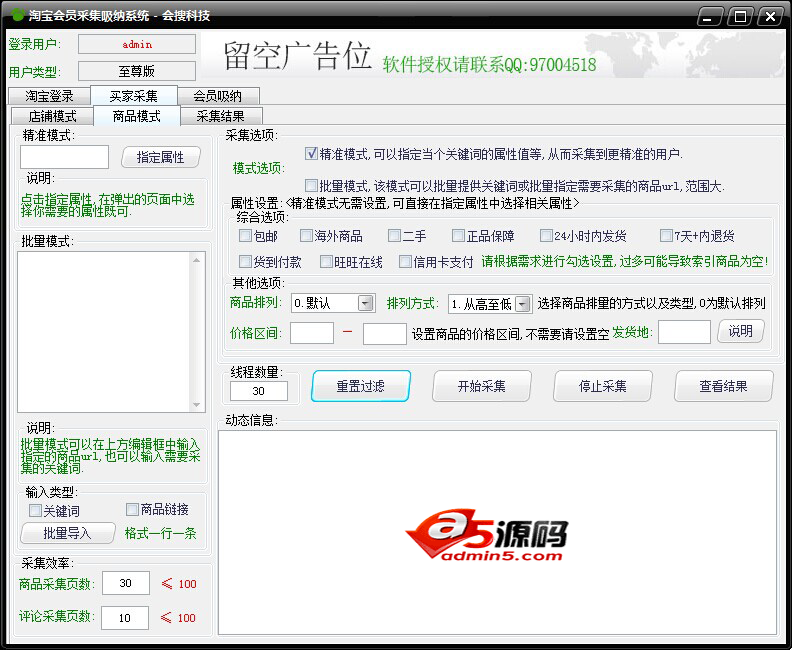Screen dimensions: 792x650
Task: Click the 发货地 text field
Action: [684, 332]
